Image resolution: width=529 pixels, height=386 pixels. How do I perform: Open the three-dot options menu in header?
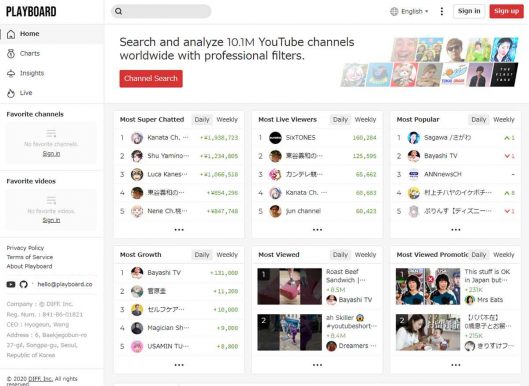coord(442,11)
